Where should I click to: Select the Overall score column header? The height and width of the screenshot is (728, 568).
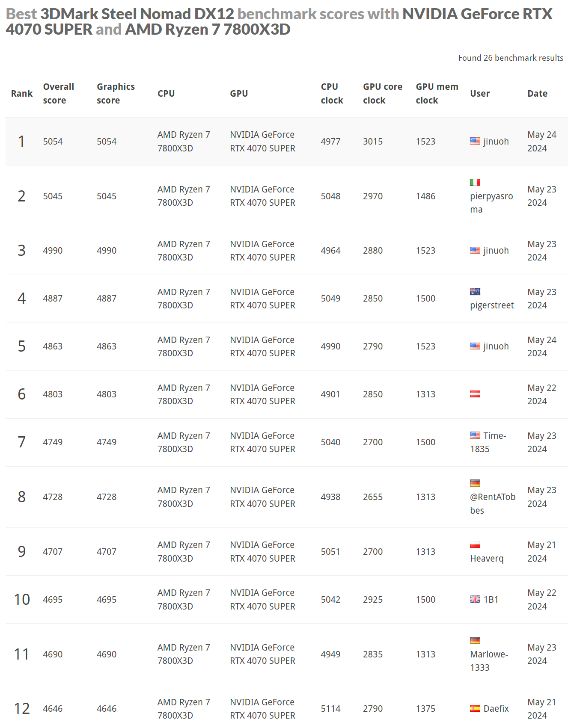coord(58,93)
